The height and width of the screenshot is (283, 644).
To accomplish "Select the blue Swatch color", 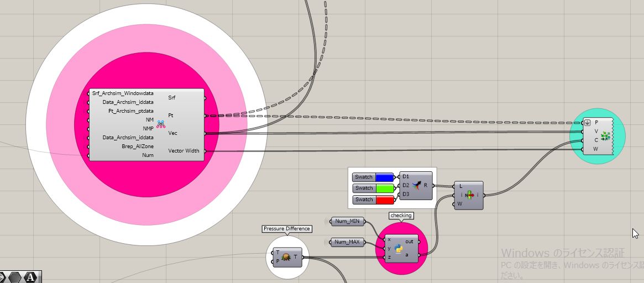I will 384,177.
